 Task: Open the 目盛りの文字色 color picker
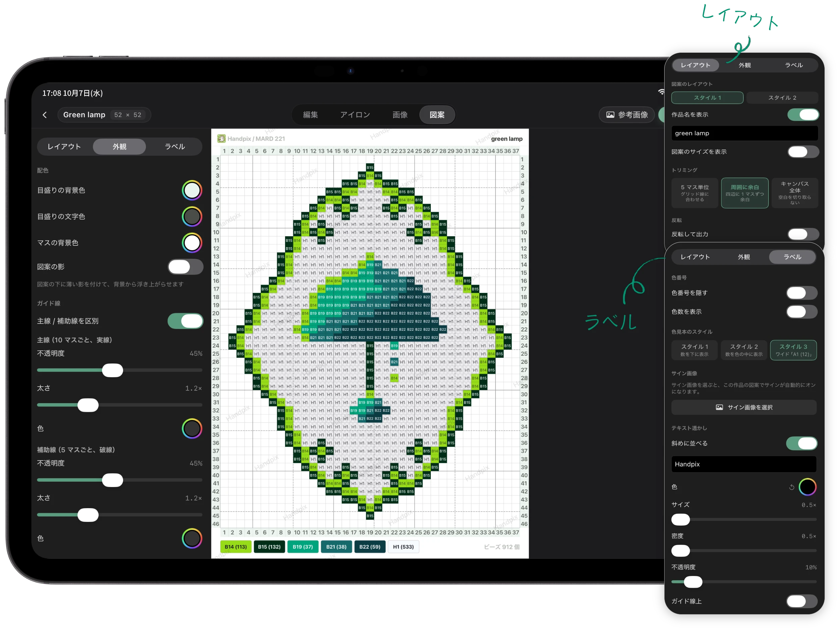pos(192,216)
